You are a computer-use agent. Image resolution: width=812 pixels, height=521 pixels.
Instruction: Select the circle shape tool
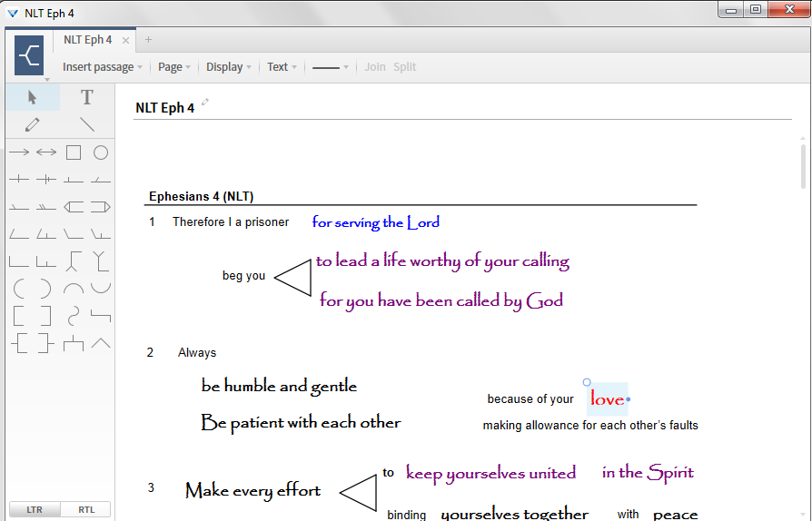click(x=101, y=152)
